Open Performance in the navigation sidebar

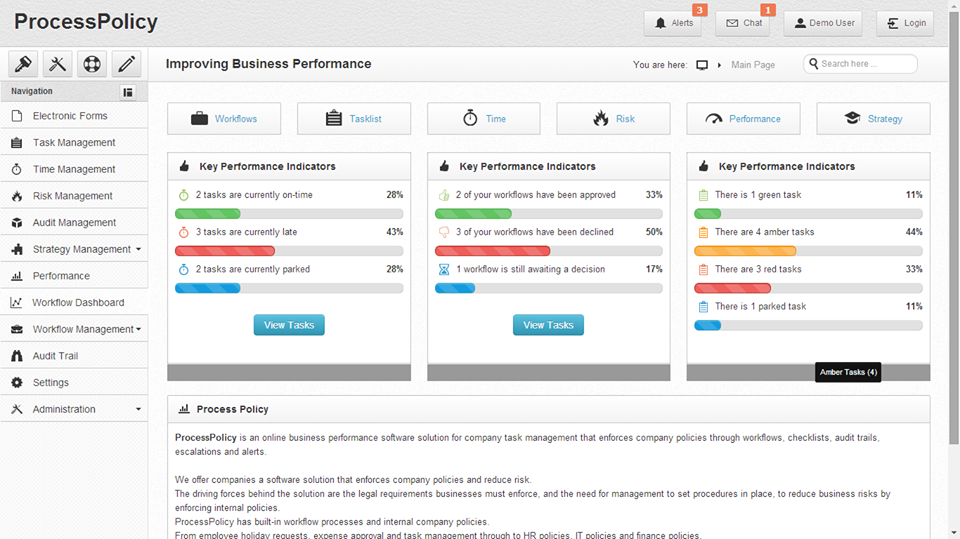[74, 276]
